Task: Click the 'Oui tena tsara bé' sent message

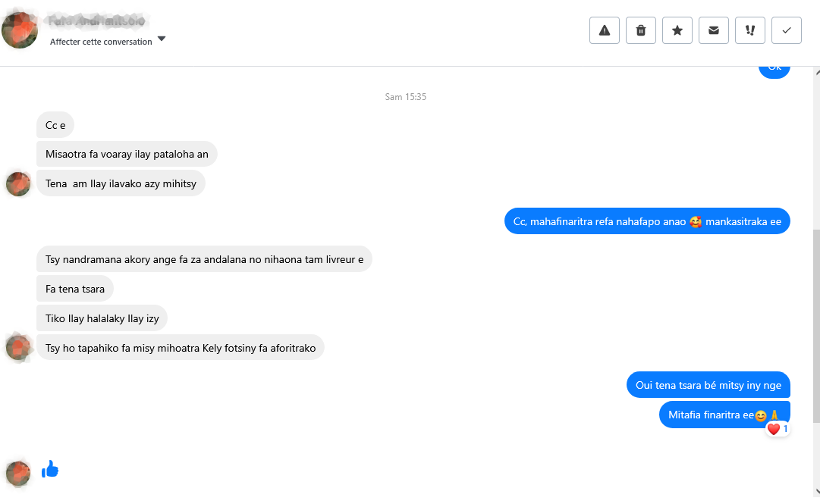Action: [x=708, y=385]
